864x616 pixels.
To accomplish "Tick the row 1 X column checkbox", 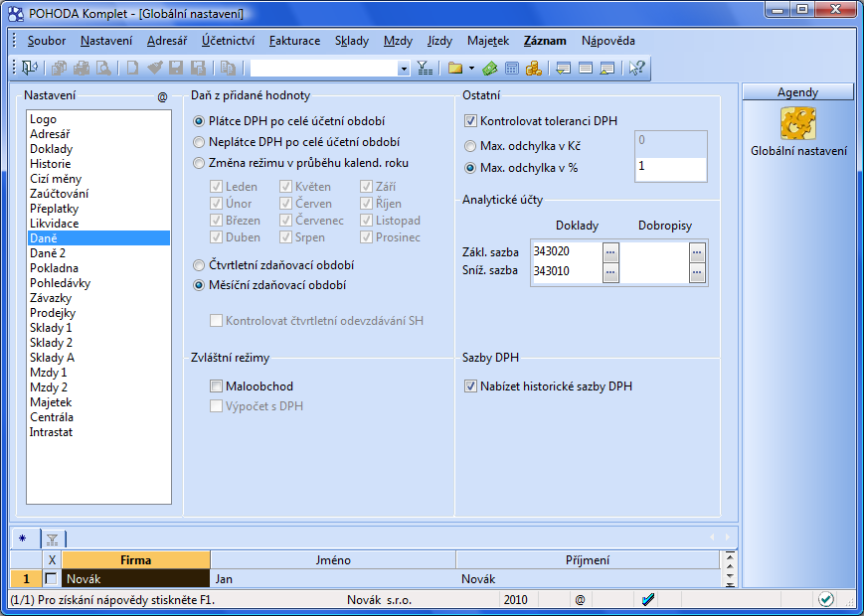I will pyautogui.click(x=52, y=578).
